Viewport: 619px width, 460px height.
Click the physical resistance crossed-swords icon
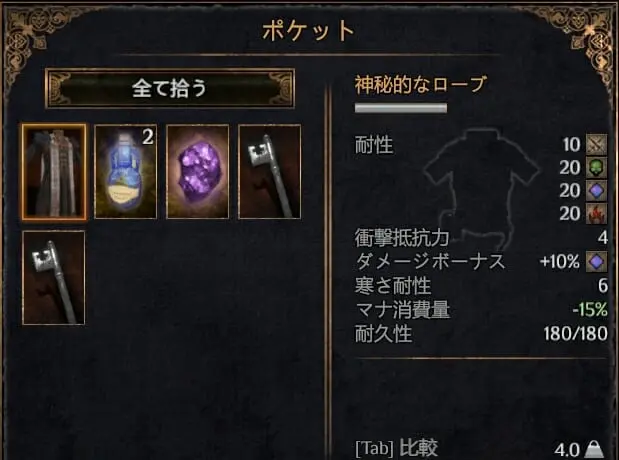pos(596,144)
